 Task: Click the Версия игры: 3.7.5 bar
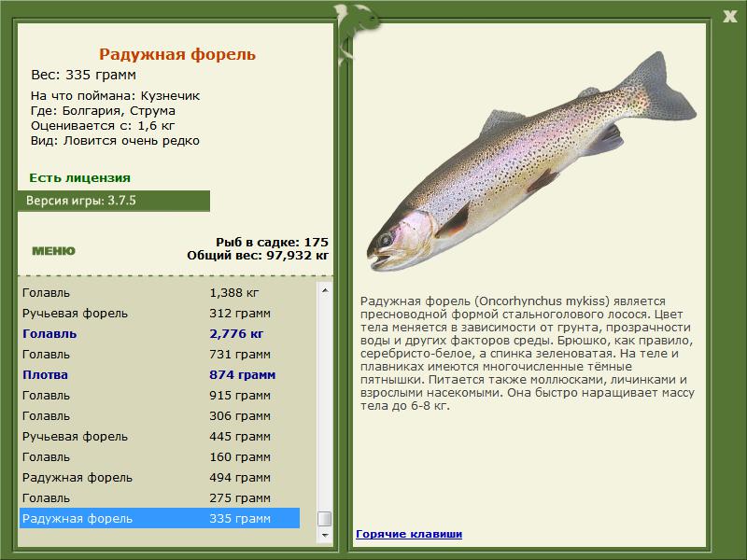coord(114,201)
